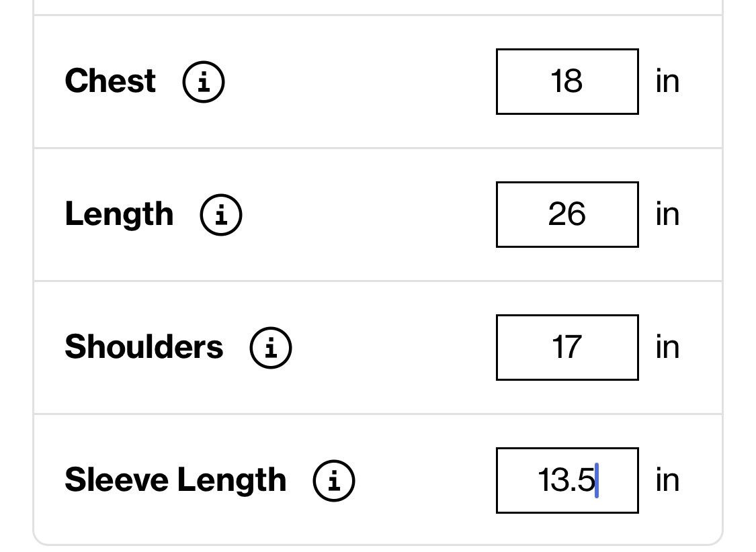Tap the Shoulders label text
The height and width of the screenshot is (552, 756).
click(x=144, y=347)
